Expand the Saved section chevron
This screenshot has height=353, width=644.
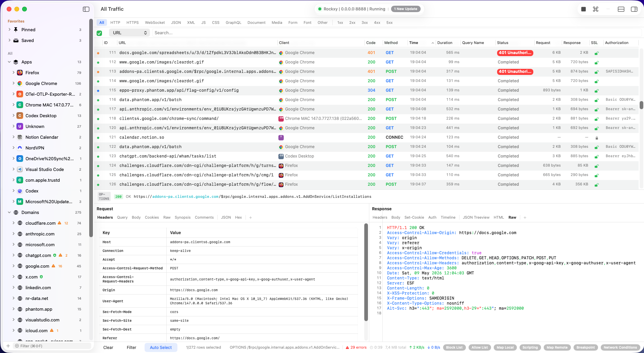click(x=9, y=40)
